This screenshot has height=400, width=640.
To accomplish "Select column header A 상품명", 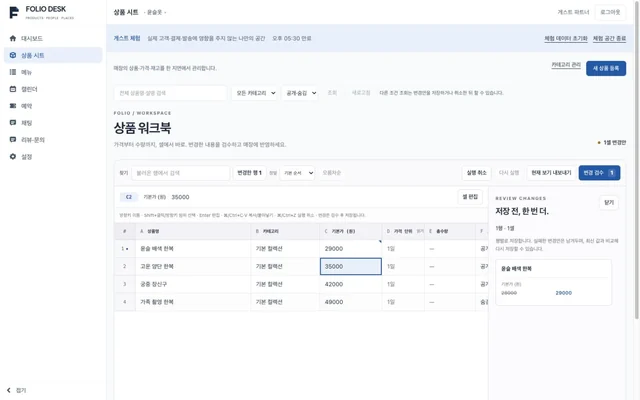I will [193, 231].
